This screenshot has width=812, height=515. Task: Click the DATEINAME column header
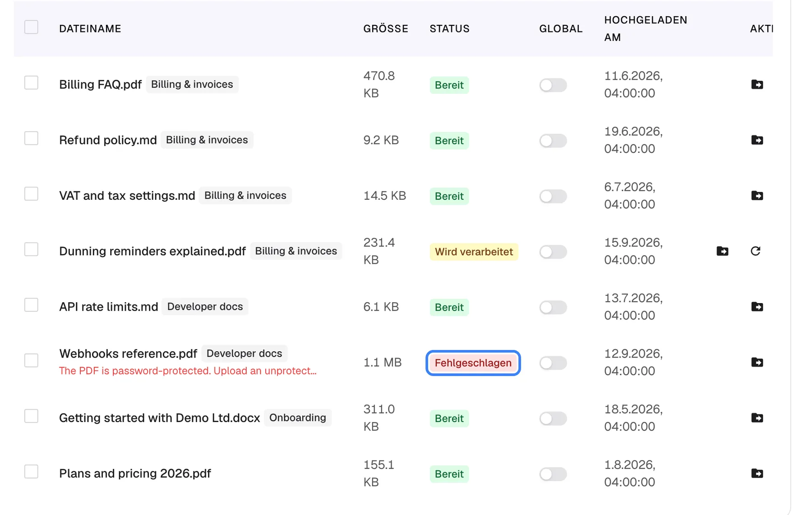(90, 29)
